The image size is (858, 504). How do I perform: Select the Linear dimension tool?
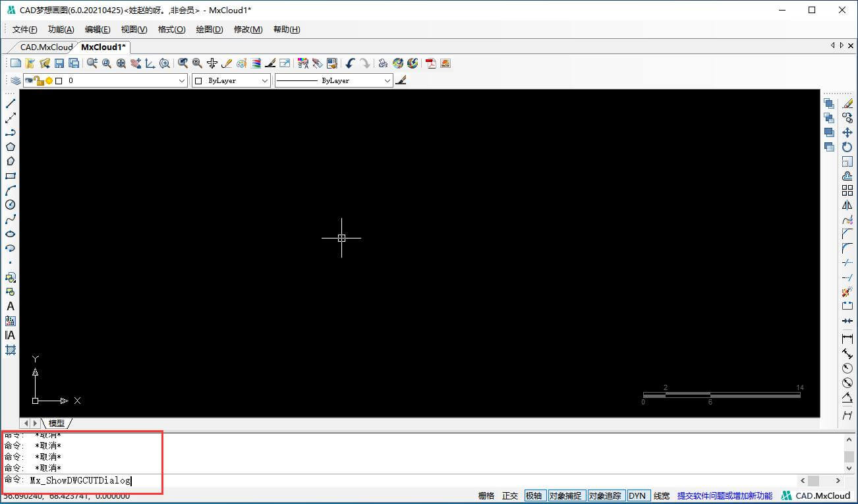click(x=847, y=339)
